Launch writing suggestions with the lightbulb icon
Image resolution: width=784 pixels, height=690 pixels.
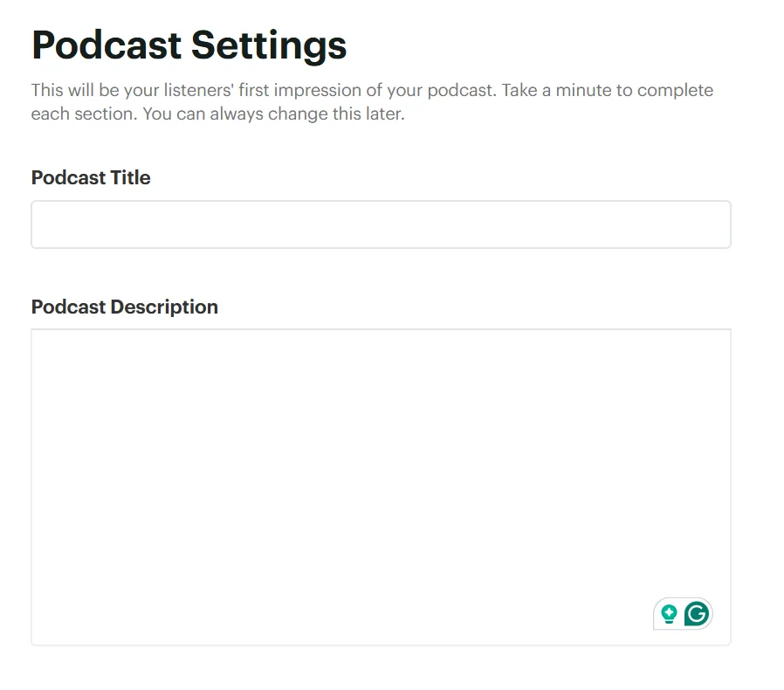(x=669, y=613)
